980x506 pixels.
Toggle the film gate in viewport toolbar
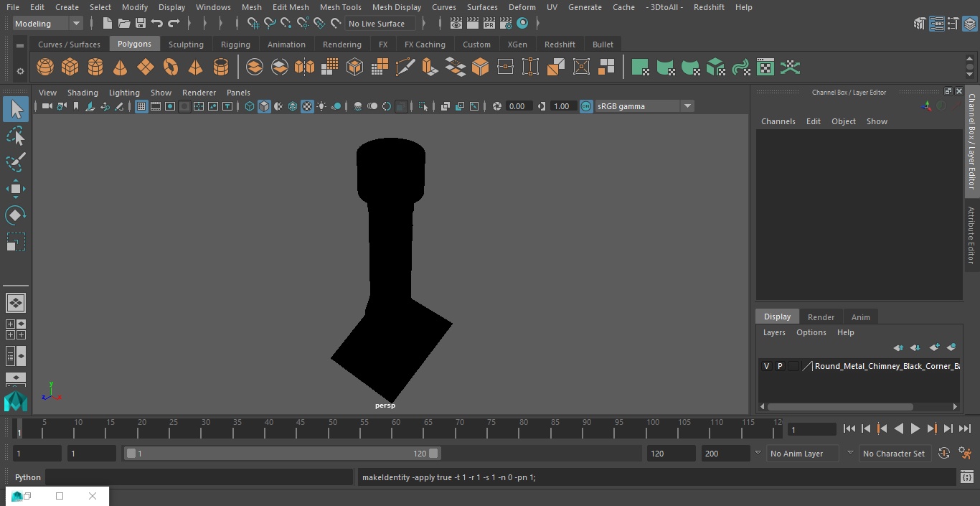[x=156, y=106]
